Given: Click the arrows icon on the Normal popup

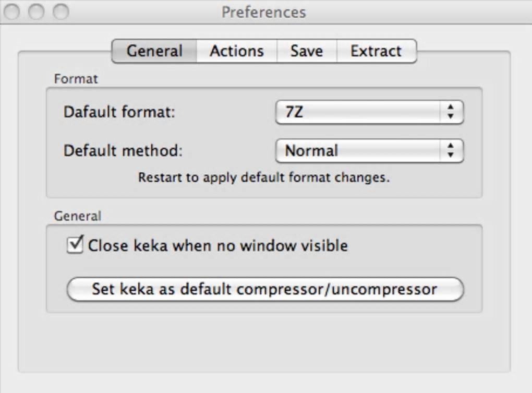Looking at the screenshot, I should [451, 151].
